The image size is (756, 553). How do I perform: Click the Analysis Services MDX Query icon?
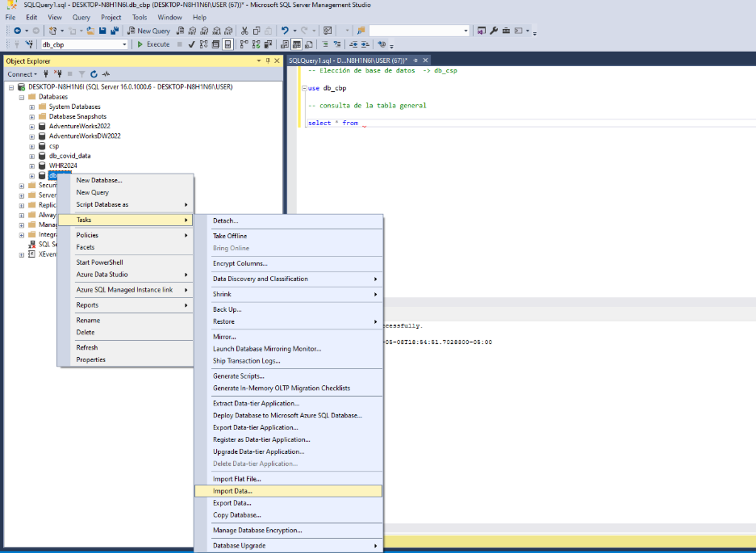192,31
